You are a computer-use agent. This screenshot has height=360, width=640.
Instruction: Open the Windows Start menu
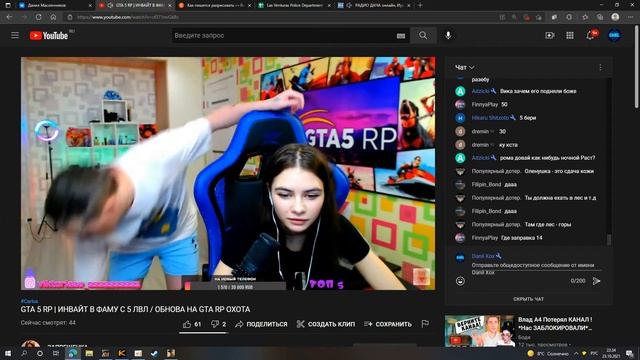(8, 353)
